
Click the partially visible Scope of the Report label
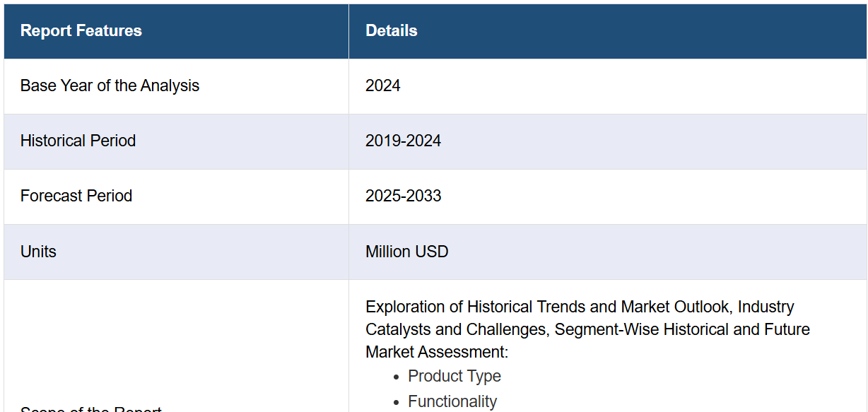[x=90, y=408]
